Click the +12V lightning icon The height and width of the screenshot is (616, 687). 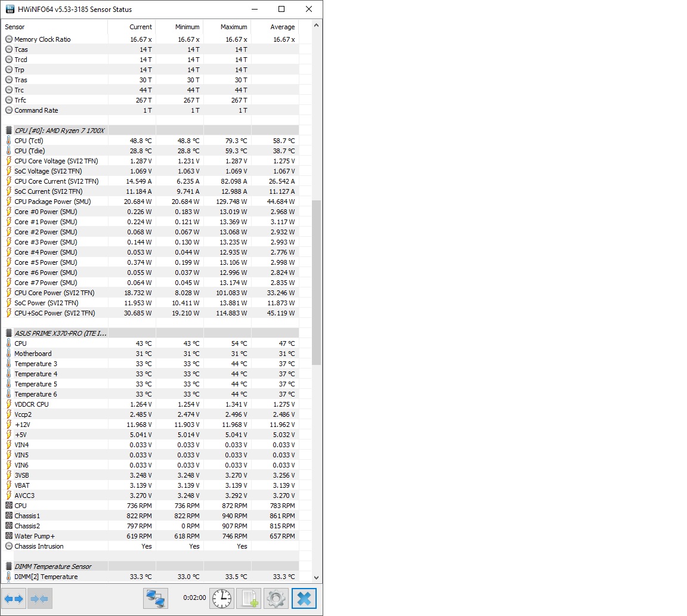click(9, 425)
